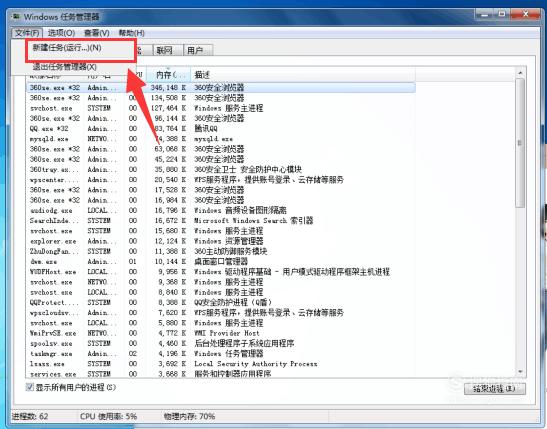Click the scrollbar down arrow

520,372
